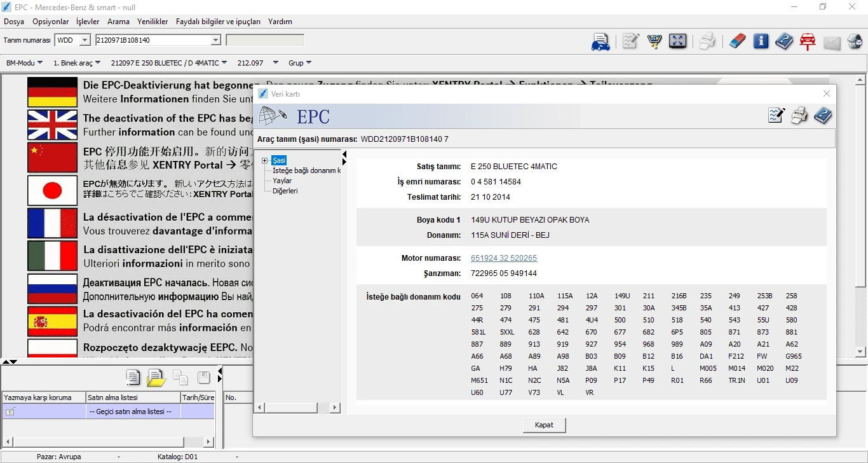Open the help book icon in main toolbar

pyautogui.click(x=784, y=41)
